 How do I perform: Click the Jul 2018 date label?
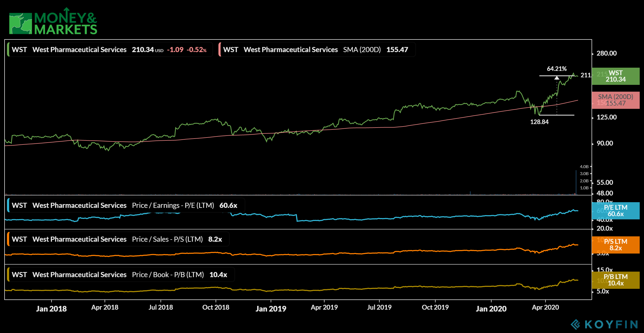coord(161,307)
